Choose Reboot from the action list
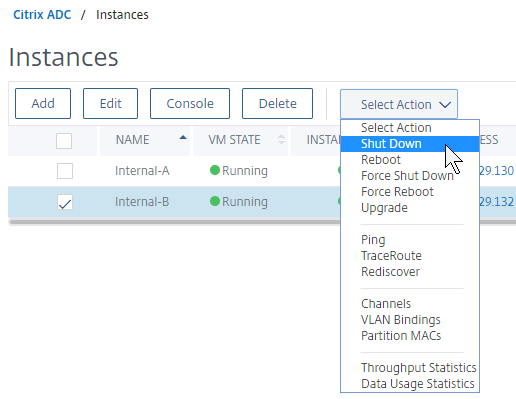 (x=381, y=160)
